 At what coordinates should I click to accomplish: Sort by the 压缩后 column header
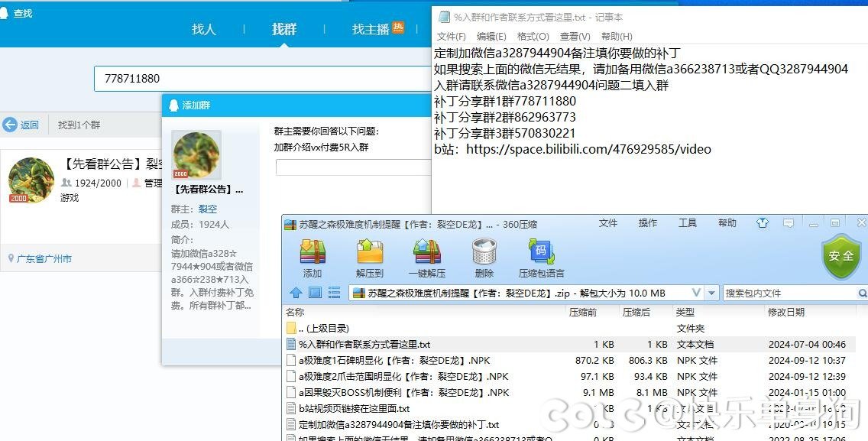[x=636, y=313]
